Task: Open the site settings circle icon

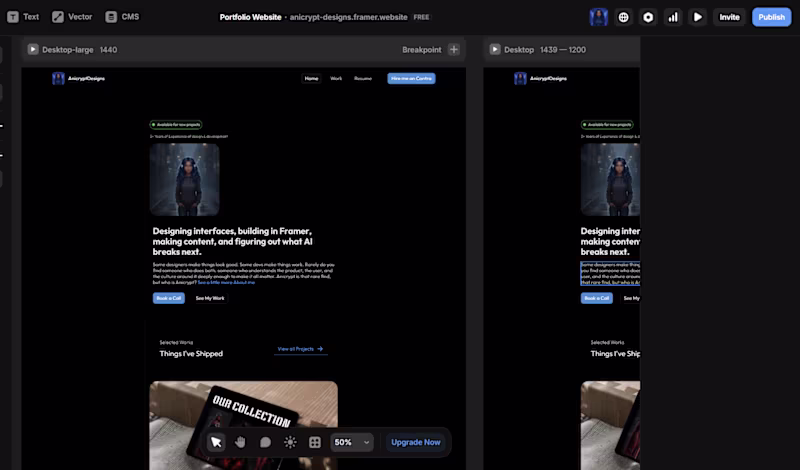Action: pos(648,17)
